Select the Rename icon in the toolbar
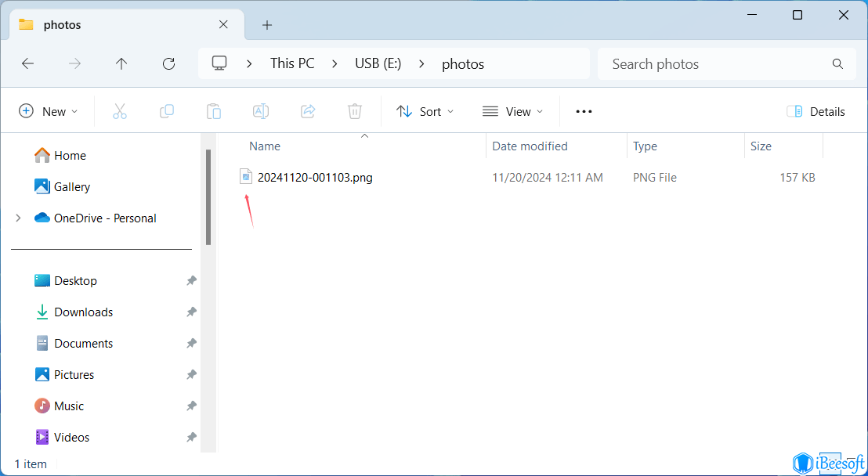This screenshot has width=868, height=476. pyautogui.click(x=260, y=111)
